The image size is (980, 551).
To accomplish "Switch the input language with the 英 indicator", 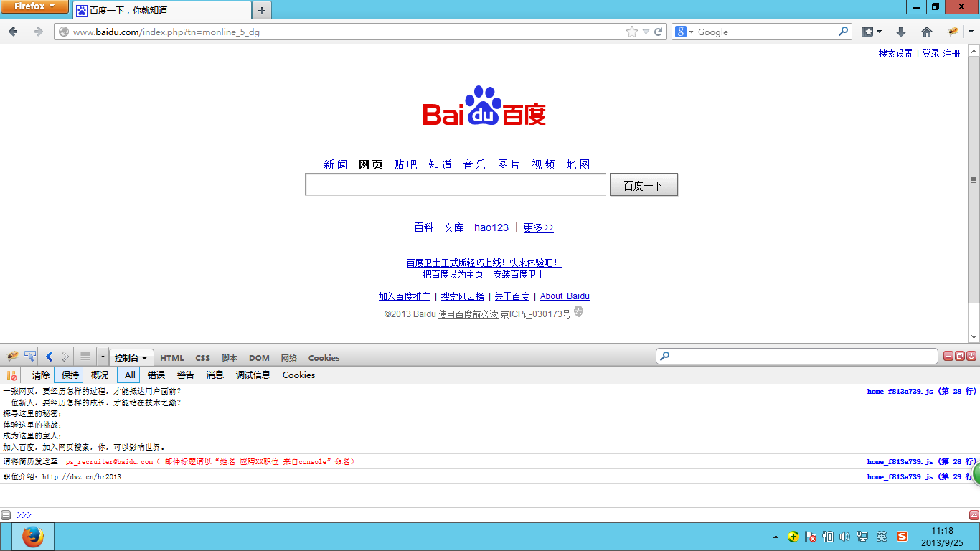I will pyautogui.click(x=882, y=537).
